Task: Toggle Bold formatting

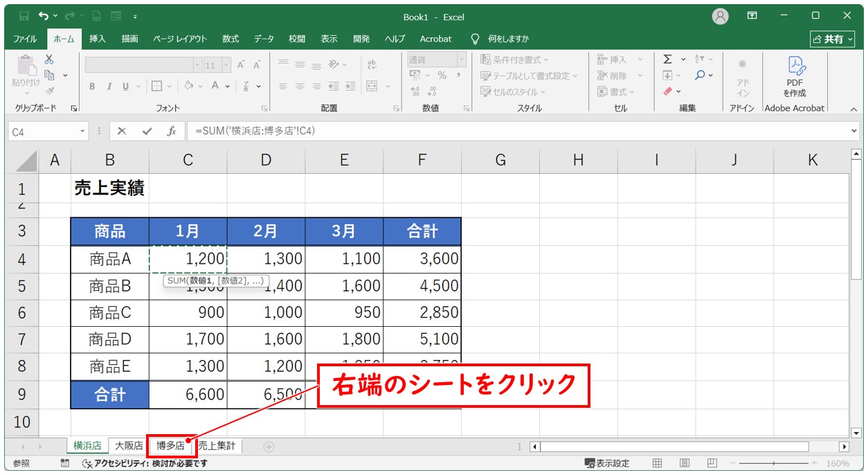Action: coord(92,87)
